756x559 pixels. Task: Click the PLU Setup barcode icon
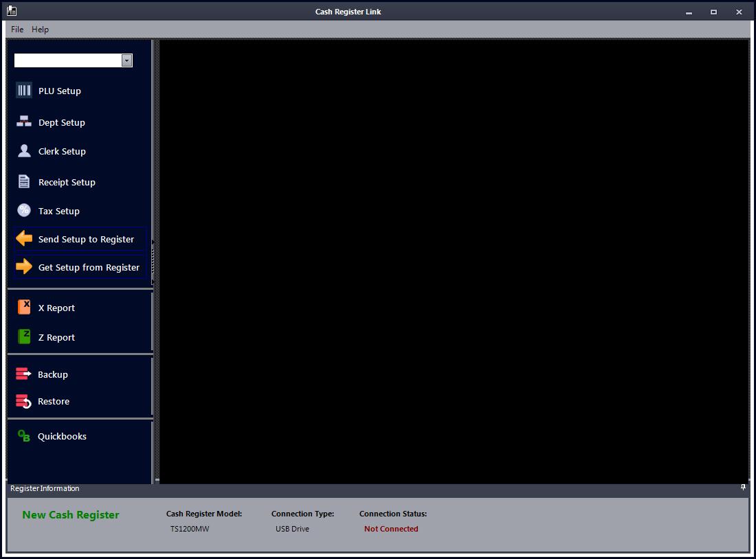coord(24,91)
